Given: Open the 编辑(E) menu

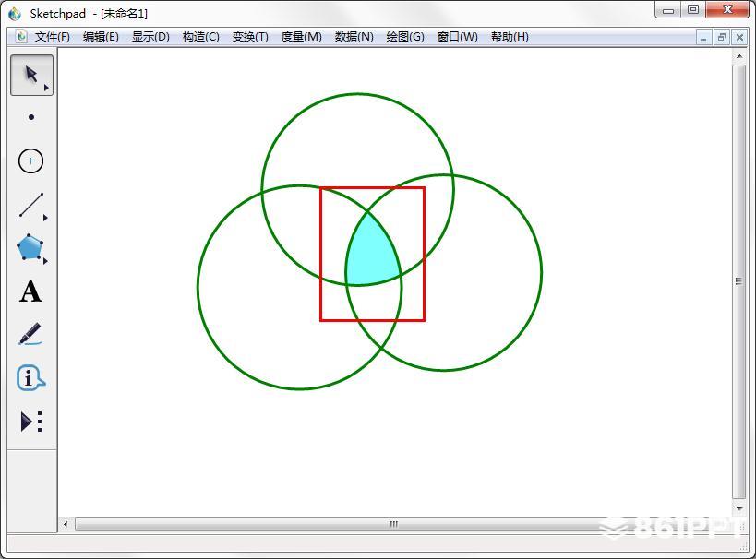Looking at the screenshot, I should pyautogui.click(x=101, y=37).
